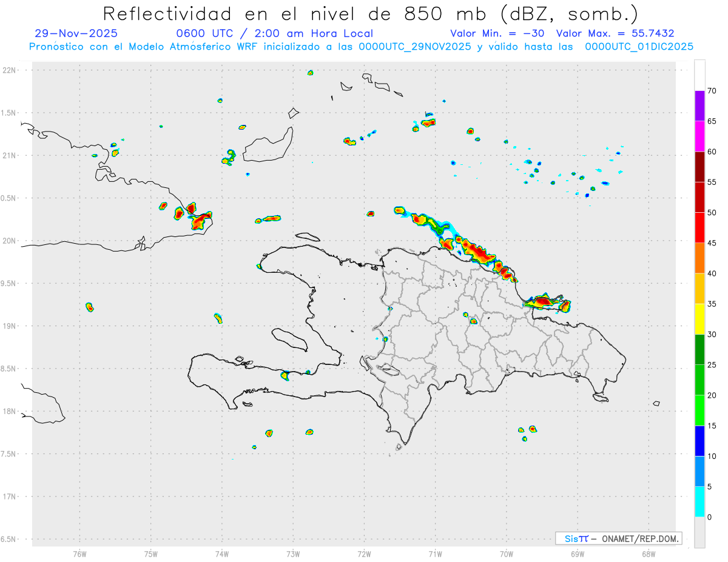The height and width of the screenshot is (562, 728).
Task: Click the latitude label "20N"
Action: click(9, 241)
